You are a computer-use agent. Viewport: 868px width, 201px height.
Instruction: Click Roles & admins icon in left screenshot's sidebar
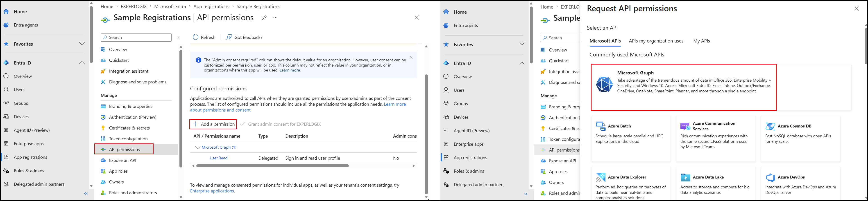tap(6, 171)
